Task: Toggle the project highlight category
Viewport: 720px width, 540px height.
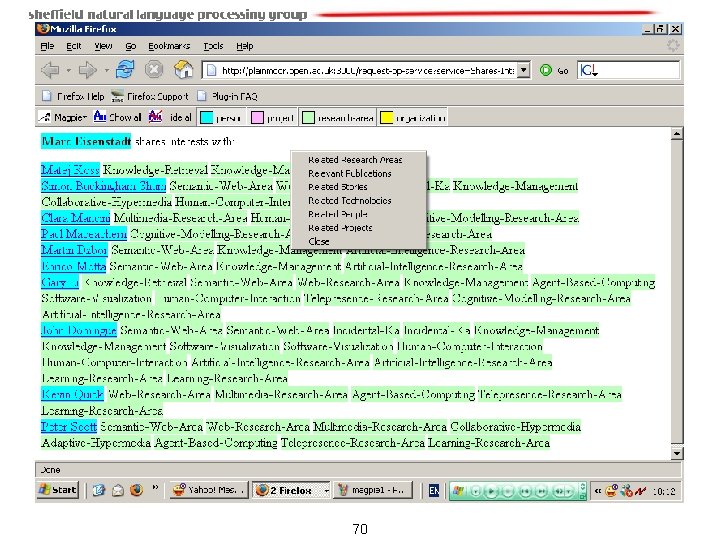Action: point(273,118)
